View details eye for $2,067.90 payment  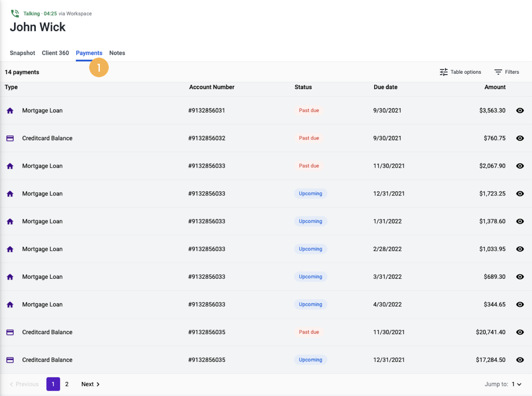pos(520,166)
